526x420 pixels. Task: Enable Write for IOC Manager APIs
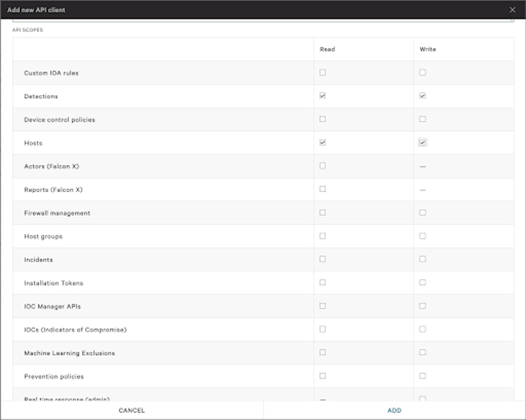423,306
